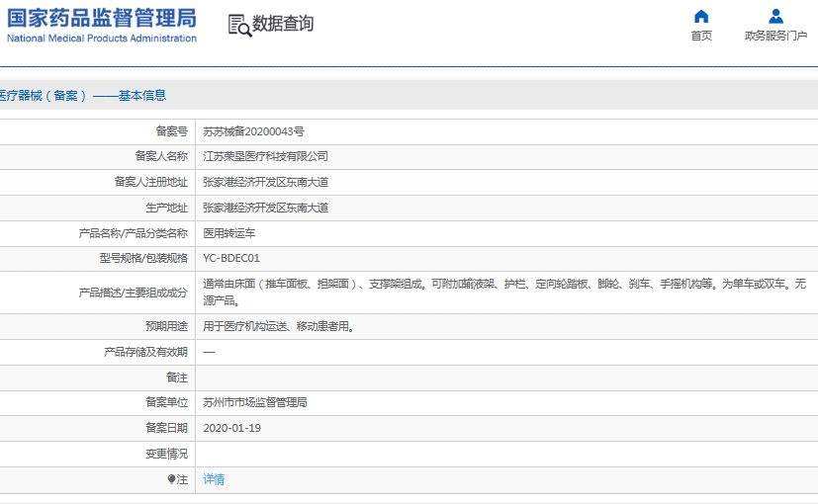Image resolution: width=818 pixels, height=504 pixels.
Task: Open the 详情 details link
Action: click(214, 479)
